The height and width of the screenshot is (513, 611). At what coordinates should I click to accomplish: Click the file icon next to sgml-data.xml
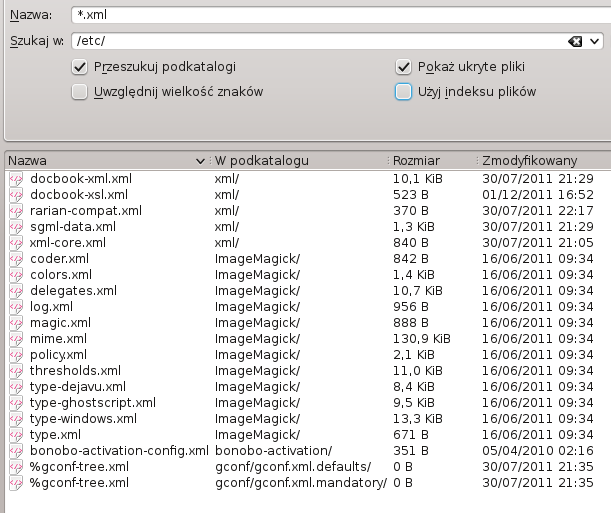point(15,227)
